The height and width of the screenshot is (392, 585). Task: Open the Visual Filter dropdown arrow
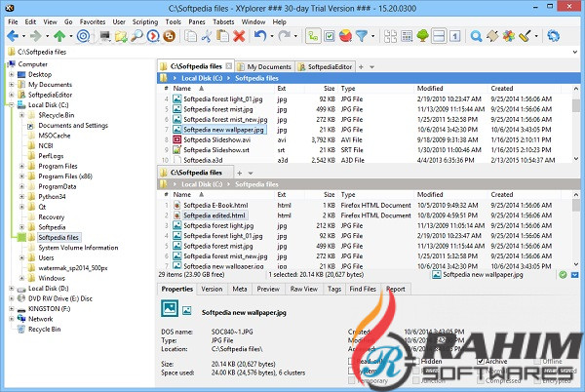(x=372, y=36)
